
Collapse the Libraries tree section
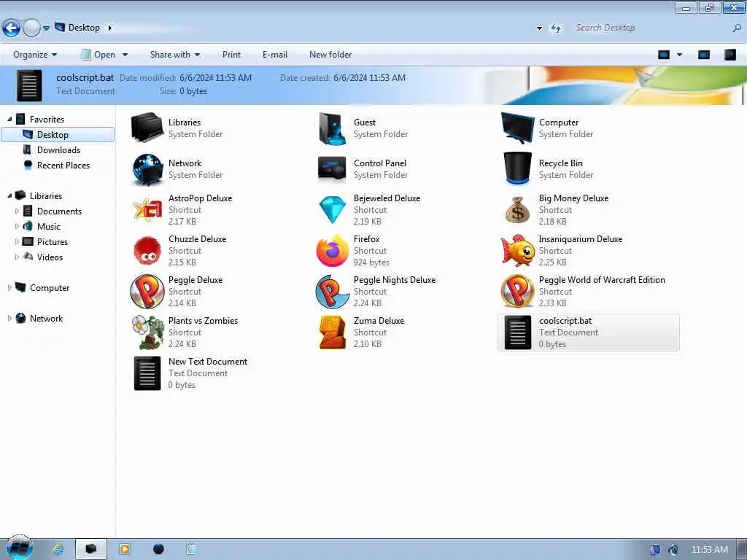(9, 195)
